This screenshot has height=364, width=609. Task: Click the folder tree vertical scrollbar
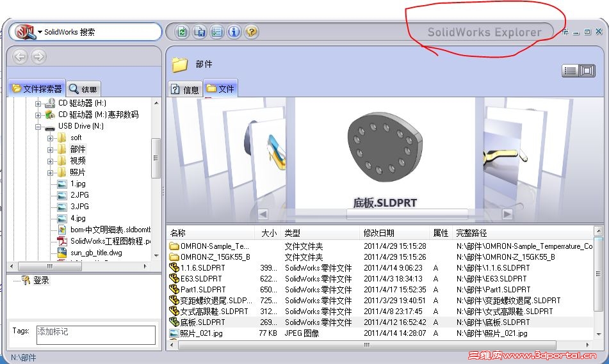156,178
